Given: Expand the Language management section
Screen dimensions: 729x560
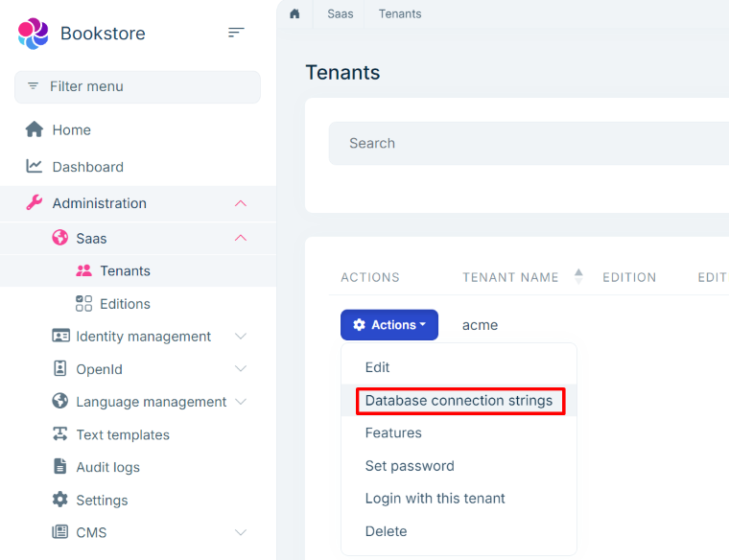Looking at the screenshot, I should (241, 401).
